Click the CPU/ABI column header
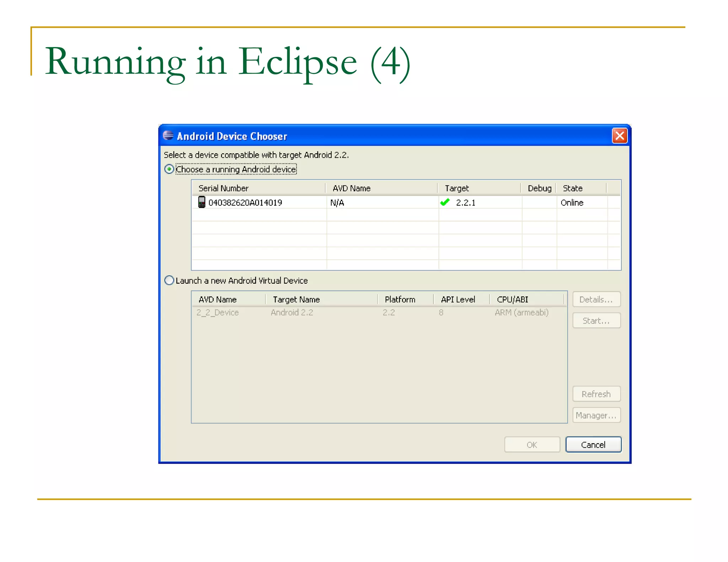728x562 pixels. point(528,299)
